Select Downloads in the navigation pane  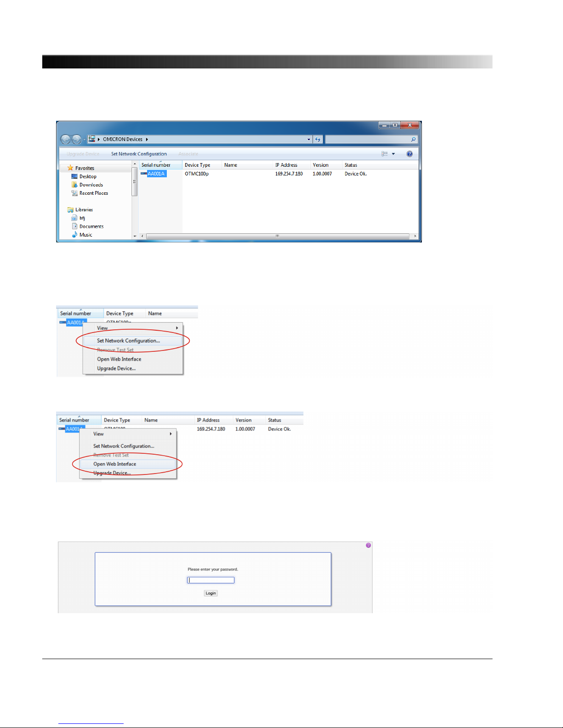[x=91, y=185]
